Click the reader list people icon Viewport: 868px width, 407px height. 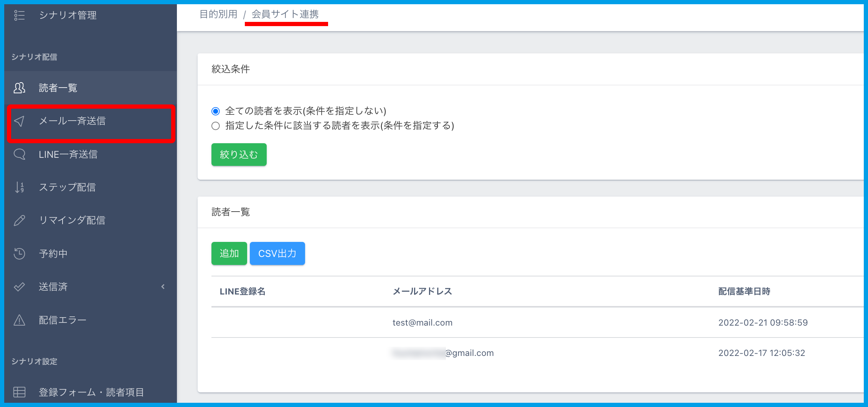[19, 88]
